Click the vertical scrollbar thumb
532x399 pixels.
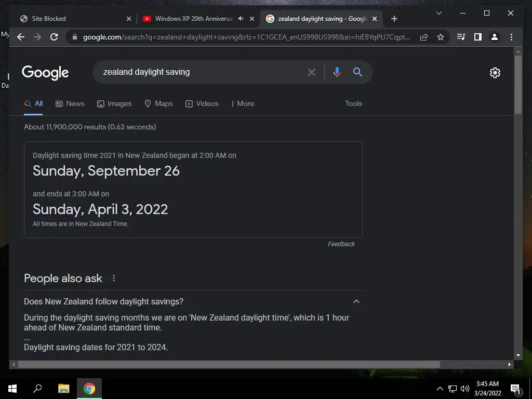click(x=518, y=85)
